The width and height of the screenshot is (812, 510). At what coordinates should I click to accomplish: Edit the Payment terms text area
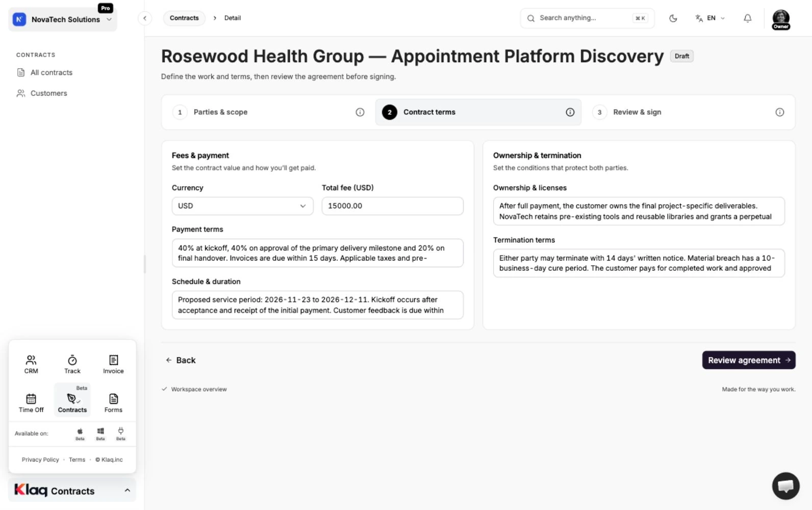click(317, 253)
